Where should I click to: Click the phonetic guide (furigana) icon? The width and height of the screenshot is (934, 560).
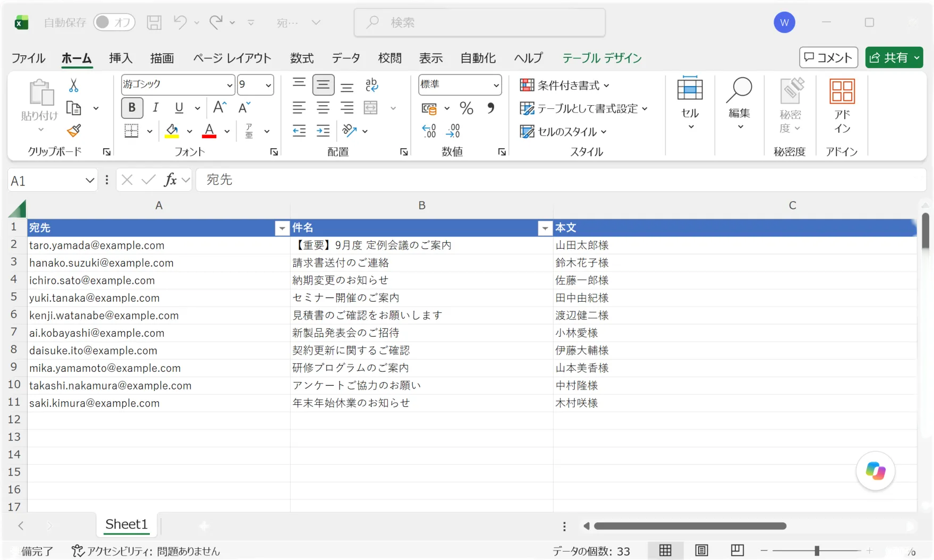point(249,131)
